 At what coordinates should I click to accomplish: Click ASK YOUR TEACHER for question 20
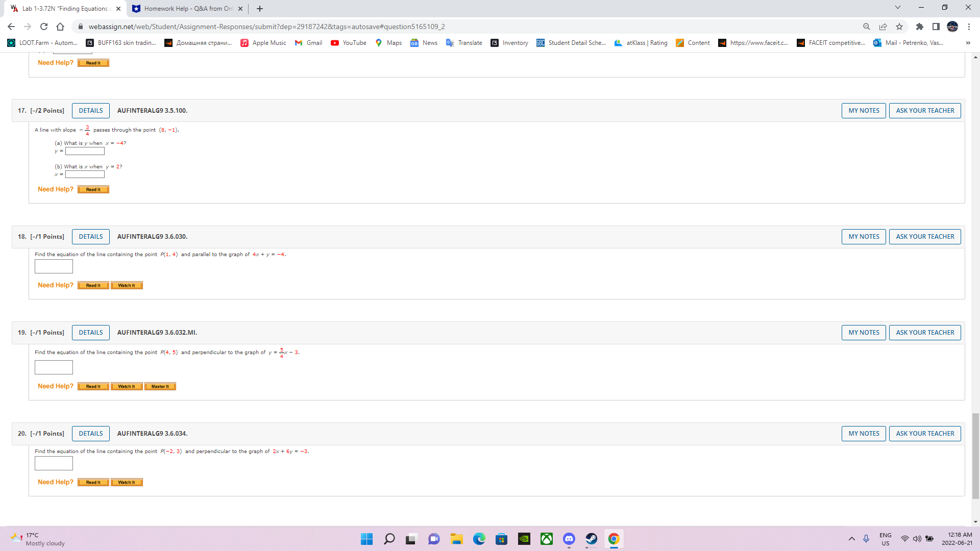point(924,434)
